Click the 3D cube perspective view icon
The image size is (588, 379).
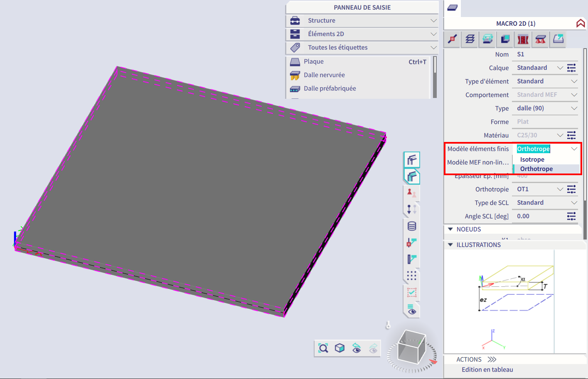point(340,348)
